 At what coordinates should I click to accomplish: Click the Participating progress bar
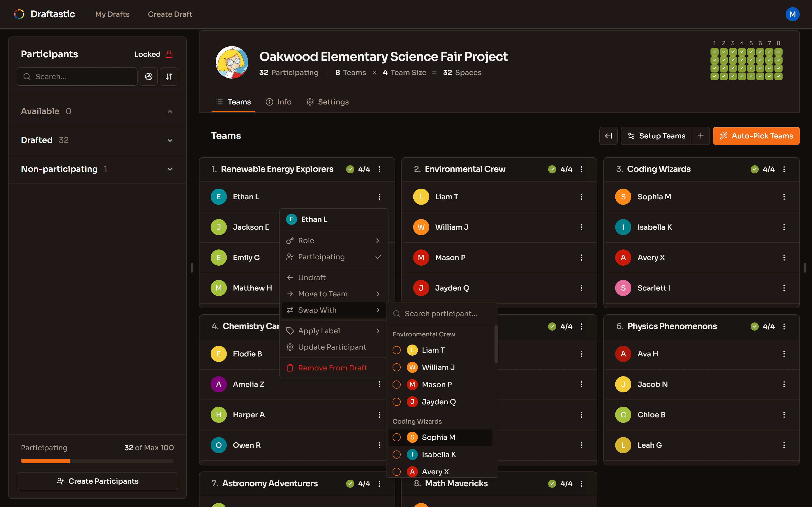pyautogui.click(x=97, y=461)
